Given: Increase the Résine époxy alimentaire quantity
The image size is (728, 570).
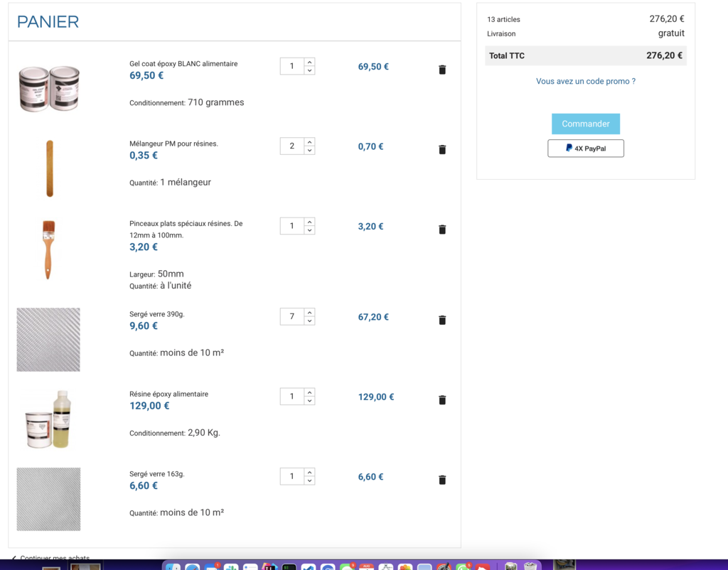Looking at the screenshot, I should click(x=310, y=392).
